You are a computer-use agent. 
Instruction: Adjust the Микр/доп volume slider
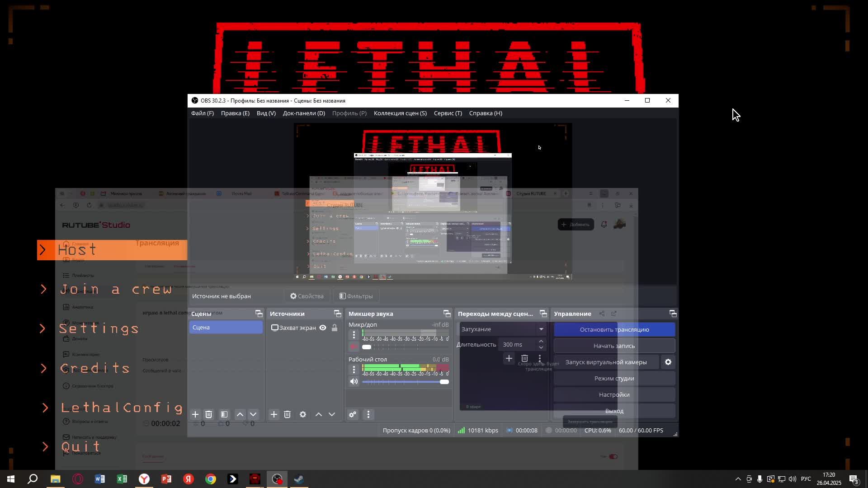point(405,347)
